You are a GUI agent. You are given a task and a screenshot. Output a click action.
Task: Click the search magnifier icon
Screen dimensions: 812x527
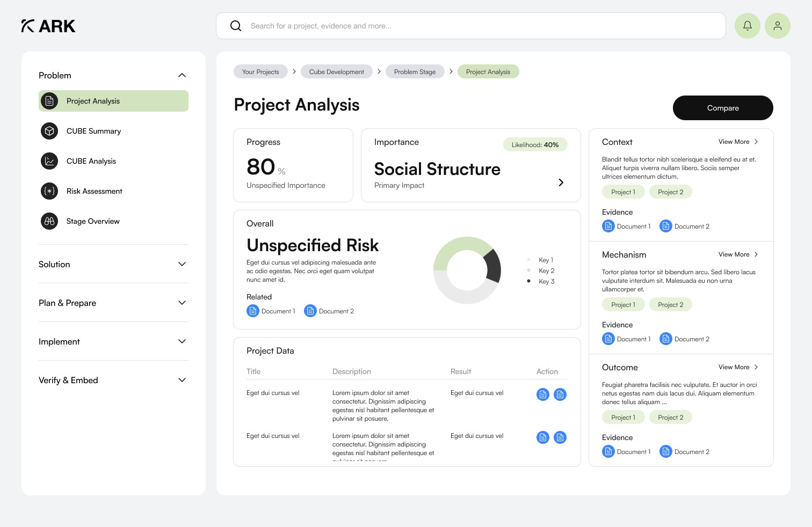tap(236, 26)
